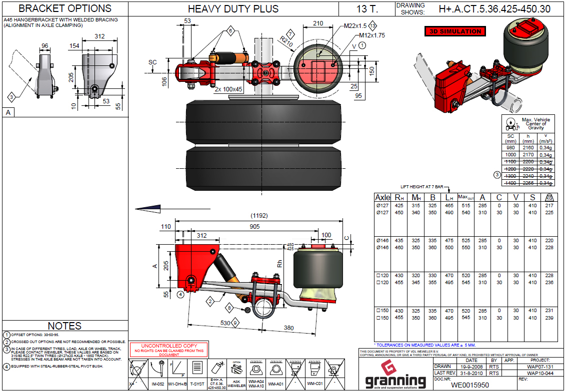This screenshot has width=565, height=392.
Task: Click circle callout 4 near pivot bush
Action: 180,295
